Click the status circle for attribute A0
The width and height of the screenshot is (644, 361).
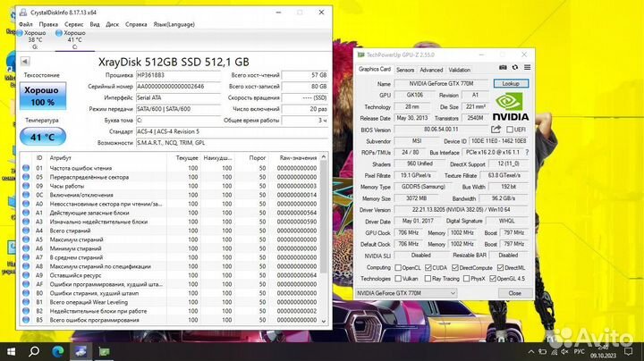[x=26, y=204]
